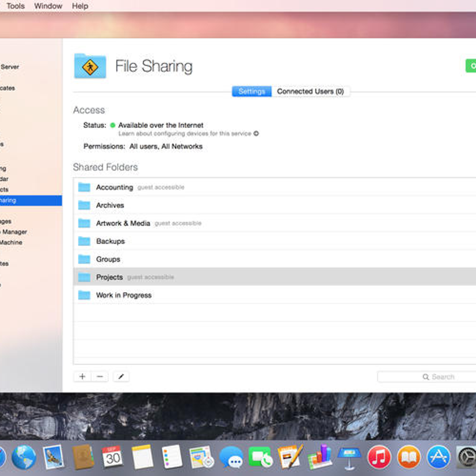Open the Window menu

pyautogui.click(x=48, y=6)
